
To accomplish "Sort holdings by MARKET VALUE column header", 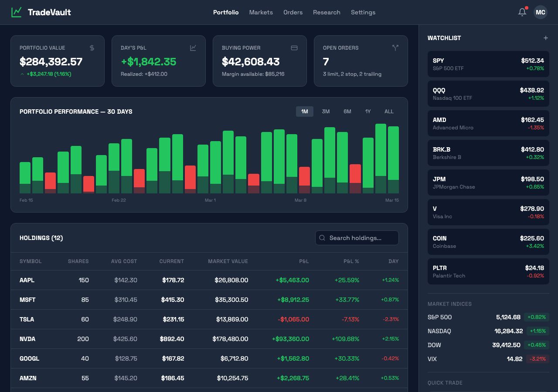I will coord(228,261).
